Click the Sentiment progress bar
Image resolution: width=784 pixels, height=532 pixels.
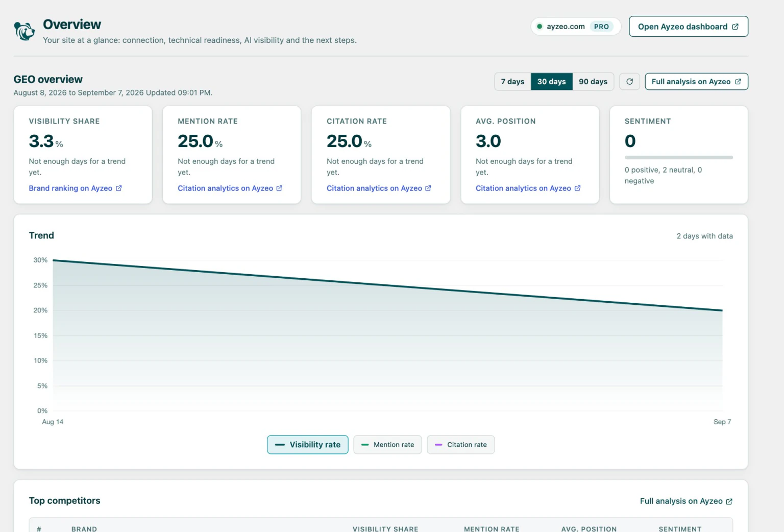click(x=679, y=157)
